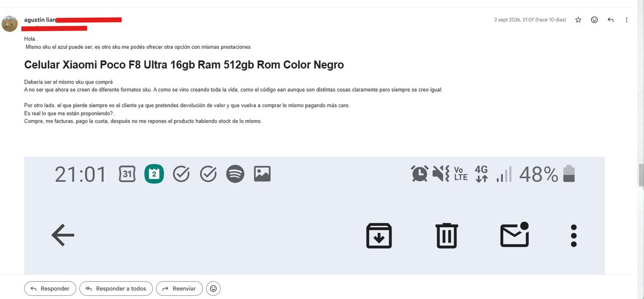Click sender name agustin lian
The height and width of the screenshot is (299, 644).
[40, 19]
